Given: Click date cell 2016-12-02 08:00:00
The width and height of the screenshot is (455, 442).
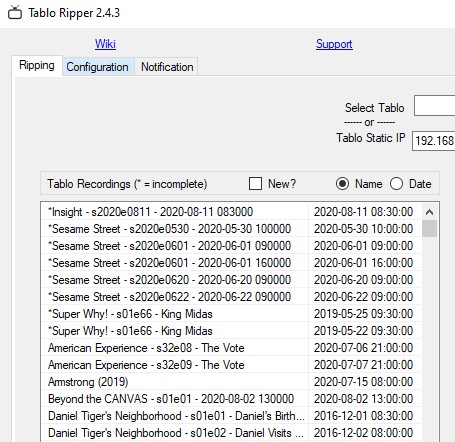Looking at the screenshot, I should (364, 433).
